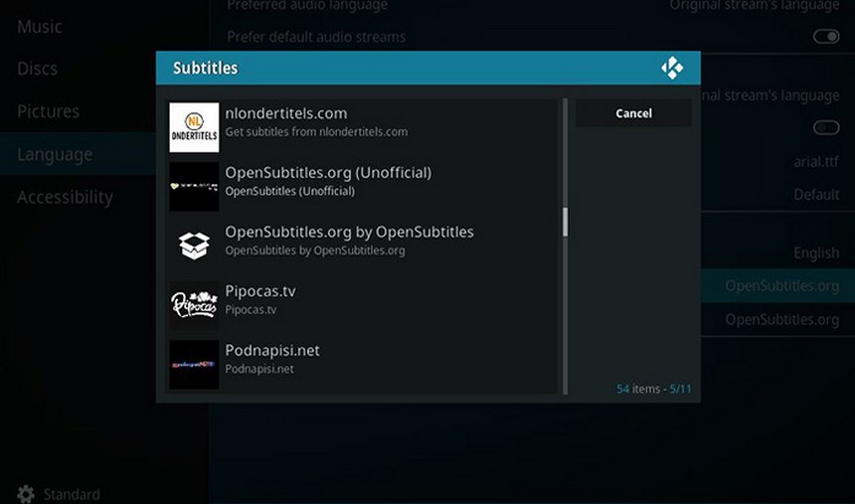
Task: Open the Discs settings category
Action: [x=37, y=69]
